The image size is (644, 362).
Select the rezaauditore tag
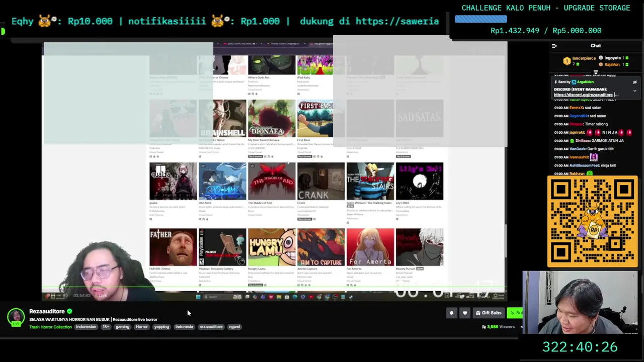211,327
